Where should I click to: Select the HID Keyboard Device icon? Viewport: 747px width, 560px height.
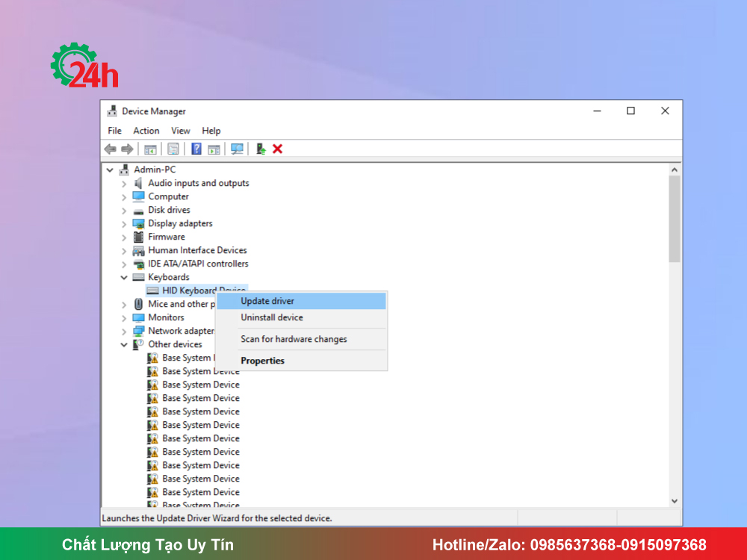pos(152,290)
